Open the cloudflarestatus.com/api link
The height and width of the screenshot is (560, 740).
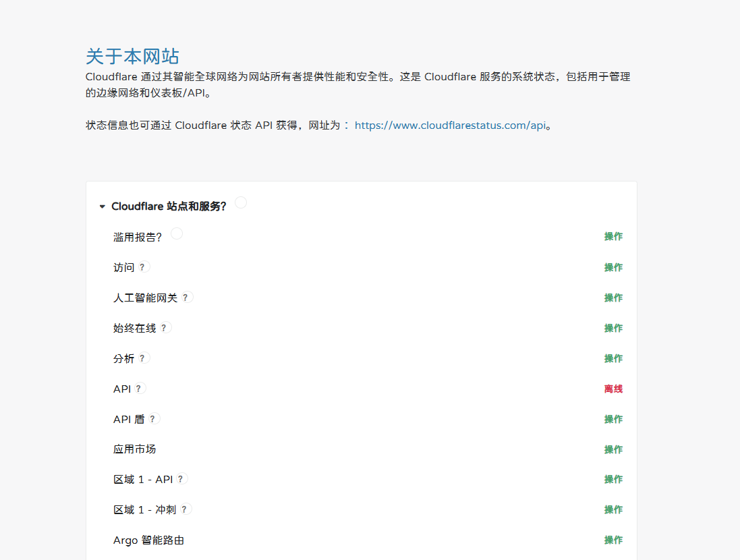click(x=449, y=125)
